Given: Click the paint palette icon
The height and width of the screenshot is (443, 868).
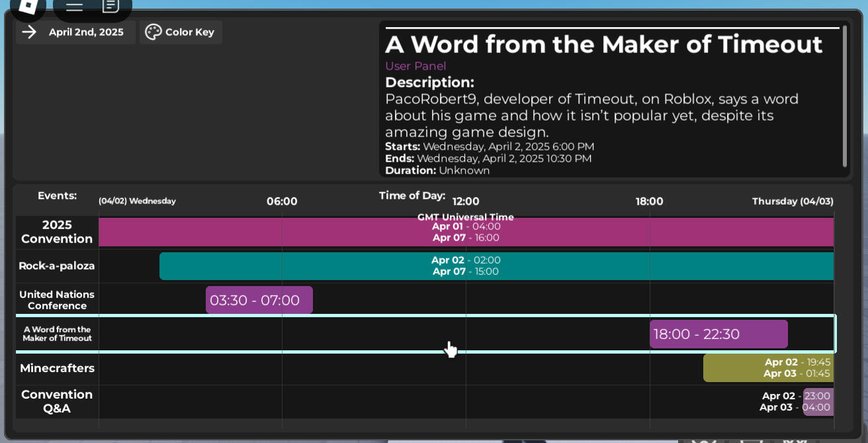Looking at the screenshot, I should tap(153, 32).
